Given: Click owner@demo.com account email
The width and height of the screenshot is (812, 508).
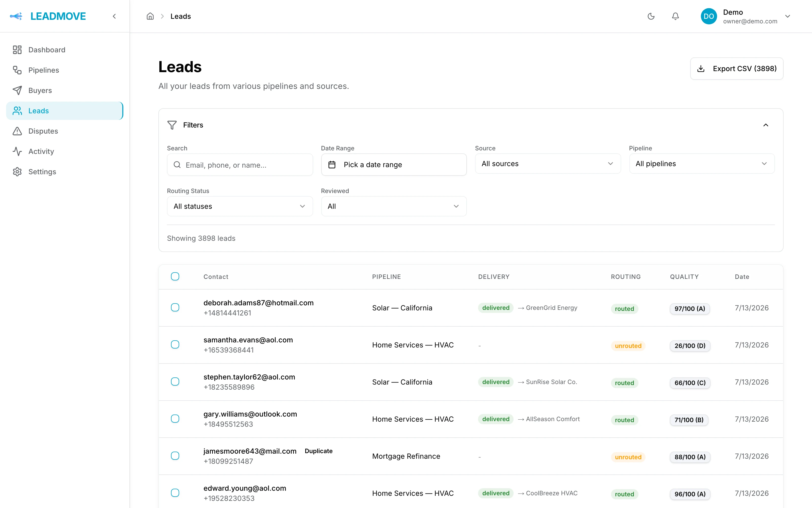Looking at the screenshot, I should pyautogui.click(x=750, y=21).
